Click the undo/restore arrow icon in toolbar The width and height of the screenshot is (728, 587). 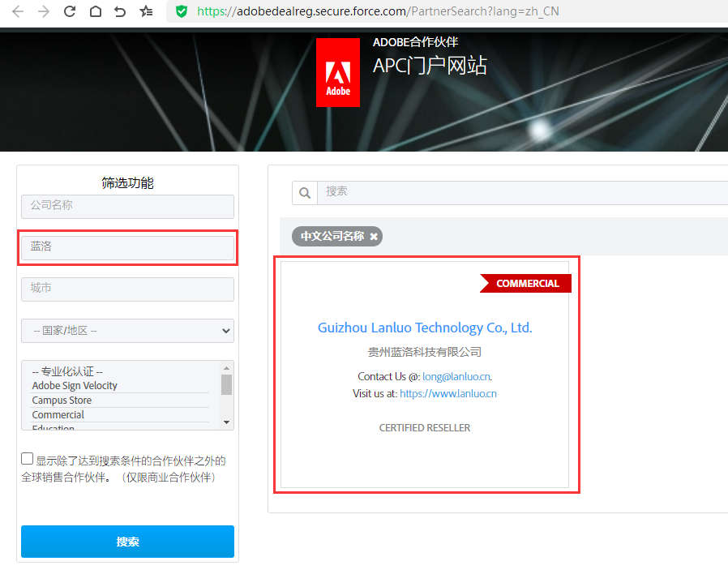pyautogui.click(x=120, y=11)
